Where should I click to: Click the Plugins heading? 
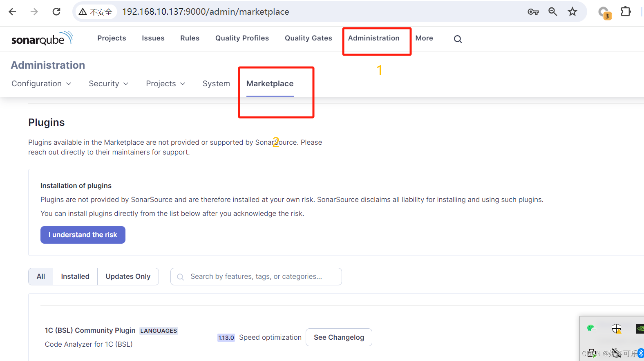[x=47, y=122]
